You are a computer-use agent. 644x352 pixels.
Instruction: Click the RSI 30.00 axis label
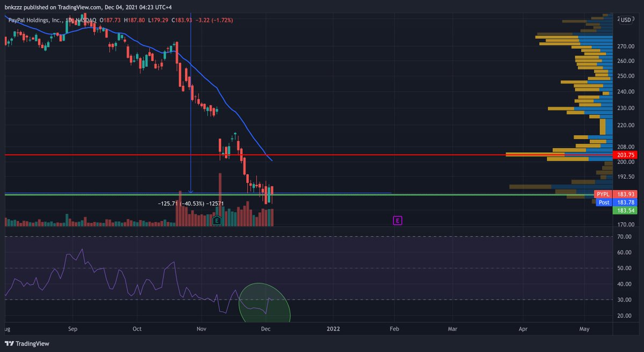click(624, 300)
